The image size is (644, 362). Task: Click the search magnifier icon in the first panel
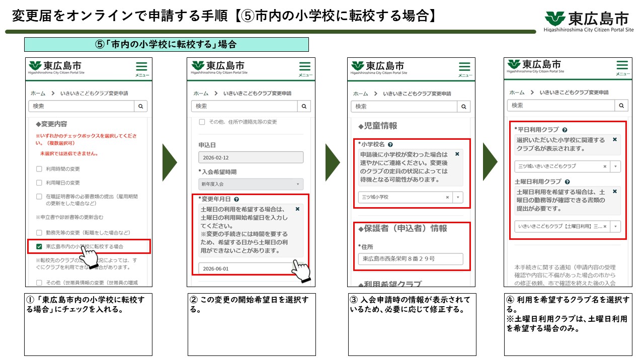point(141,106)
